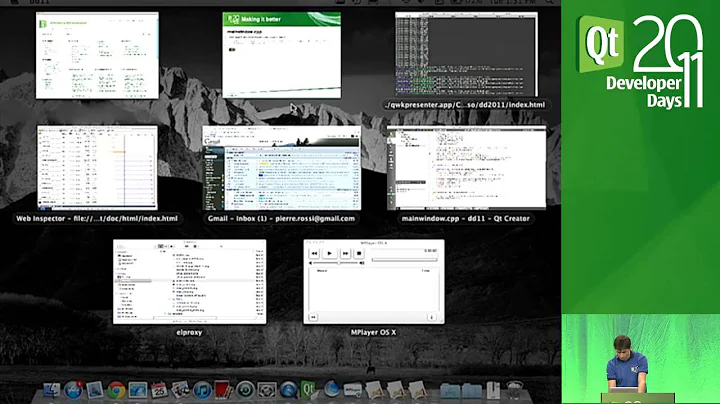Click the 'mainwindow.cpp - dd11 - Qt Creator' label

(466, 219)
